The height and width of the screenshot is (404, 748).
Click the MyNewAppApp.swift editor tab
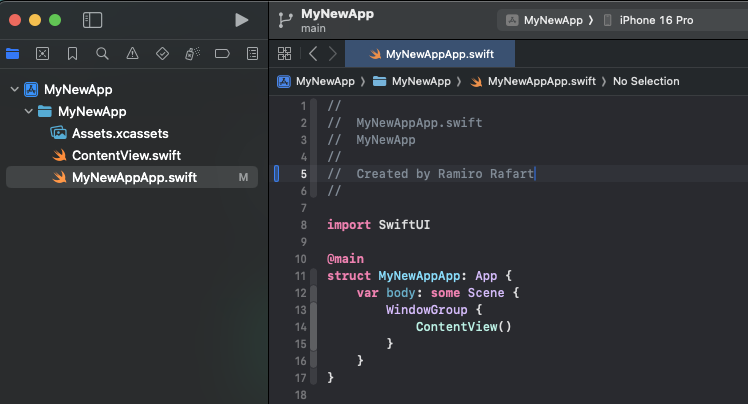click(441, 54)
